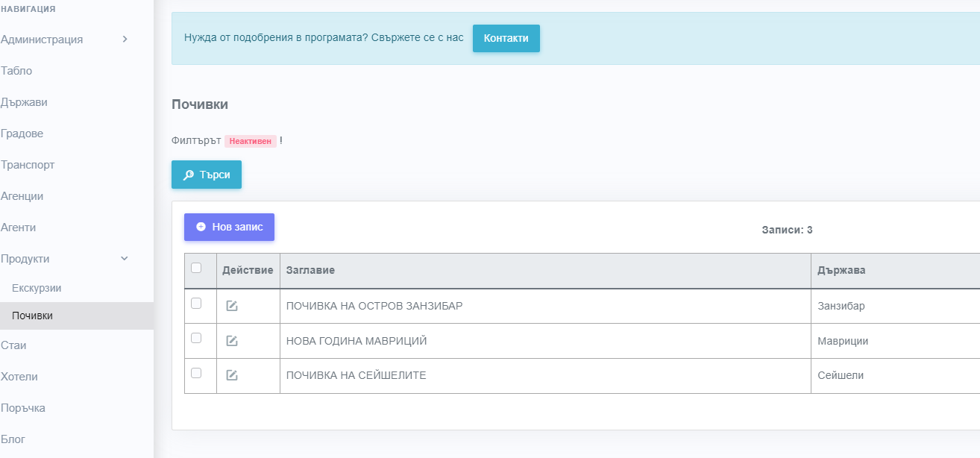Open the Транспорт menu item
980x458 pixels.
click(28, 165)
